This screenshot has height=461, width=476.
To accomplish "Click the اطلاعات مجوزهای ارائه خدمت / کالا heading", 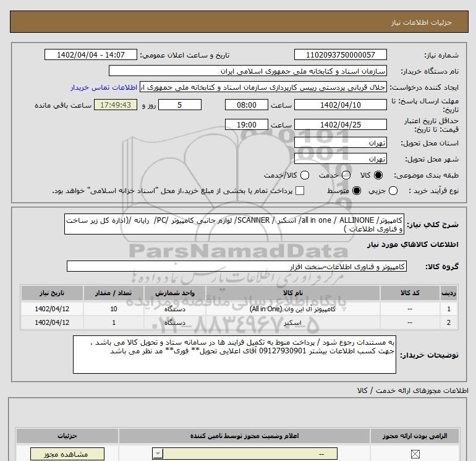I will click(412, 391).
